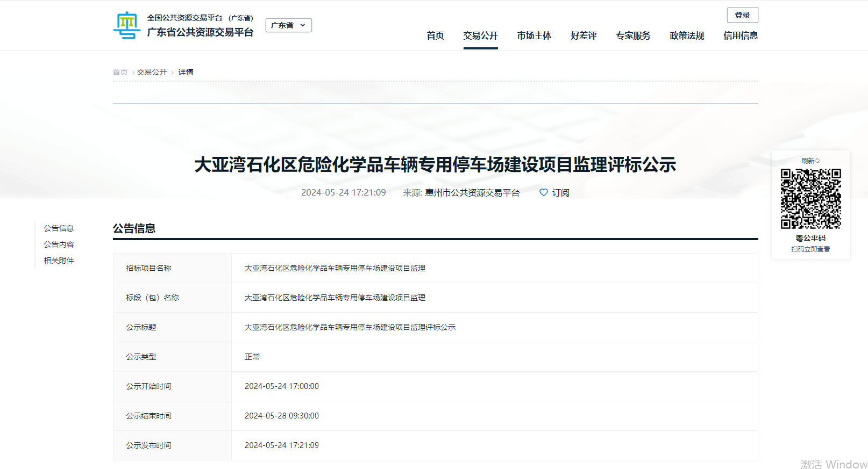Image resolution: width=868 pixels, height=469 pixels.
Task: Go to the 首页 nav menu item
Action: [x=435, y=35]
